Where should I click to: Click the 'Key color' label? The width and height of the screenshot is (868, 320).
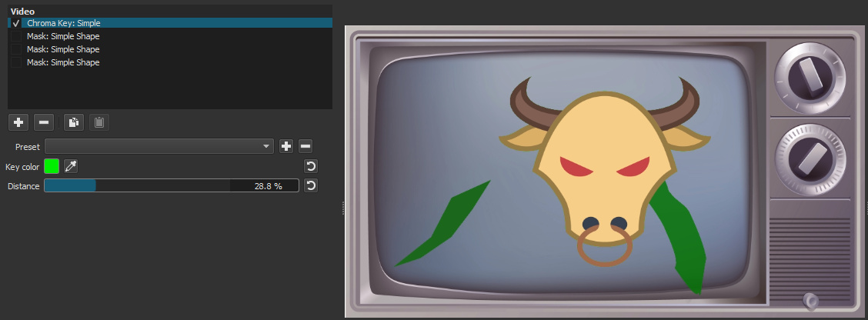(22, 167)
